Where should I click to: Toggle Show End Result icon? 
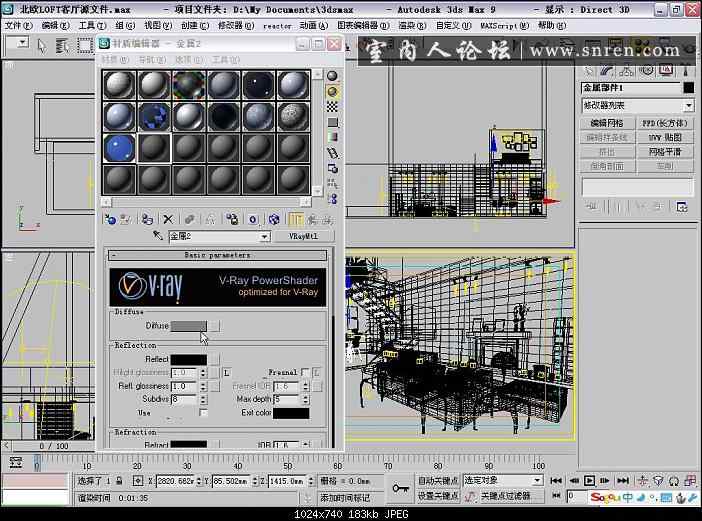point(295,219)
